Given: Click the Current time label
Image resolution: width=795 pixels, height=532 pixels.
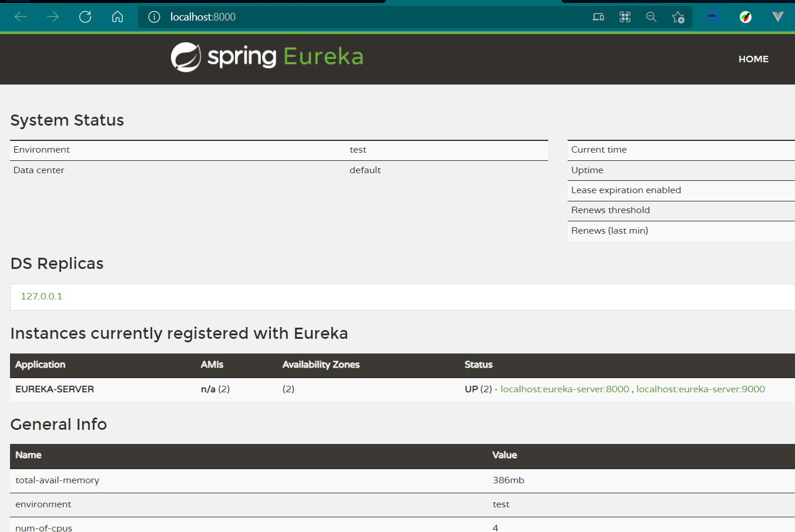Looking at the screenshot, I should coord(599,150).
